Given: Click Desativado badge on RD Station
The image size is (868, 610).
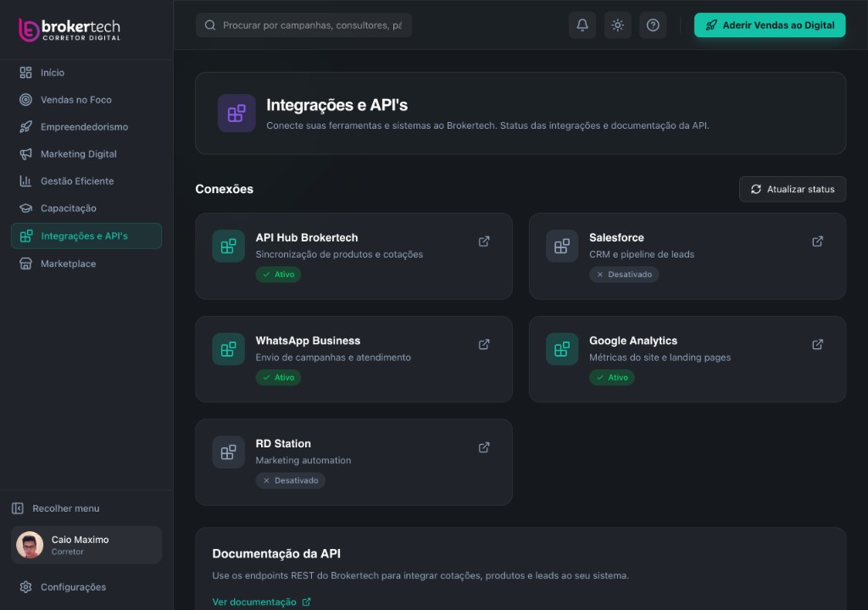Looking at the screenshot, I should tap(290, 480).
